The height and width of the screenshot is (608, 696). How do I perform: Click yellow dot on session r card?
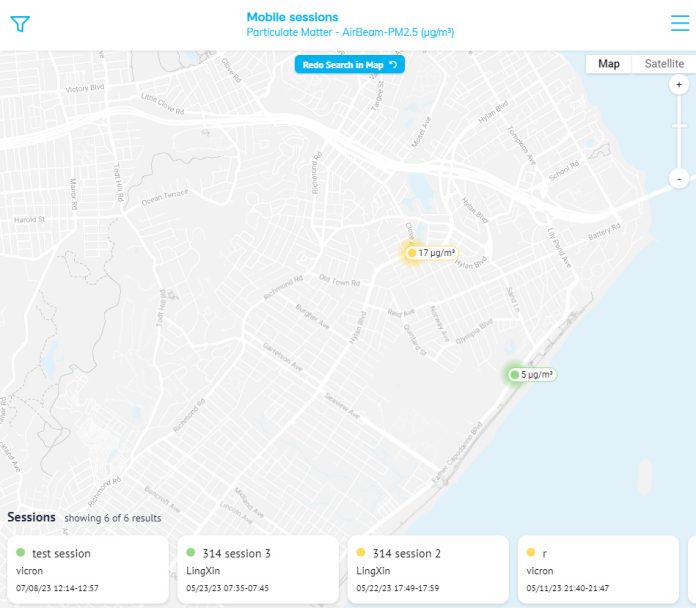tap(531, 552)
